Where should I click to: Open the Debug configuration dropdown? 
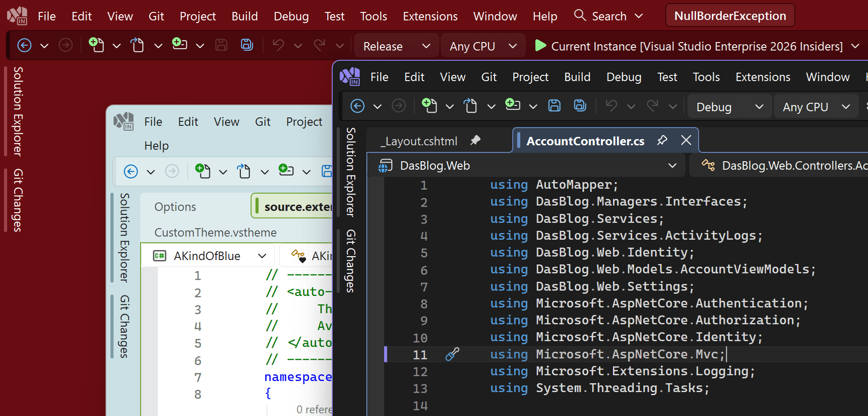pyautogui.click(x=729, y=107)
